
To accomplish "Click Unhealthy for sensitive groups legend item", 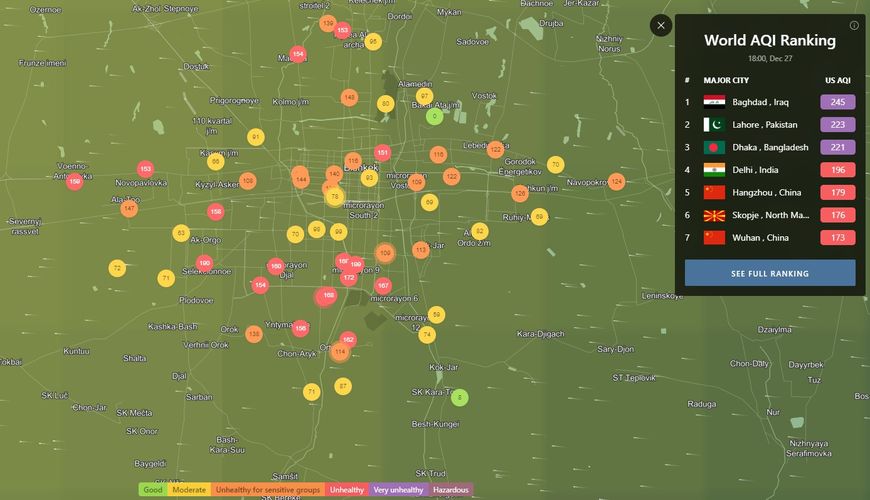I will pyautogui.click(x=267, y=490).
